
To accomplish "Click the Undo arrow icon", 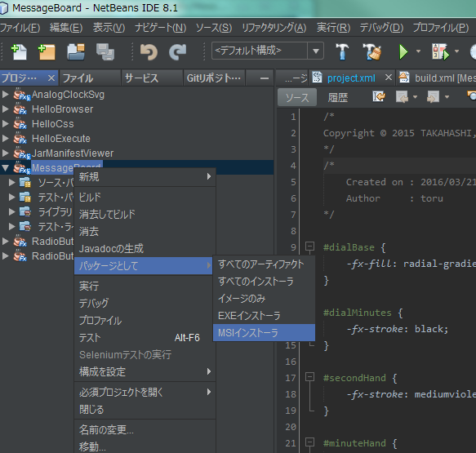I will [149, 51].
